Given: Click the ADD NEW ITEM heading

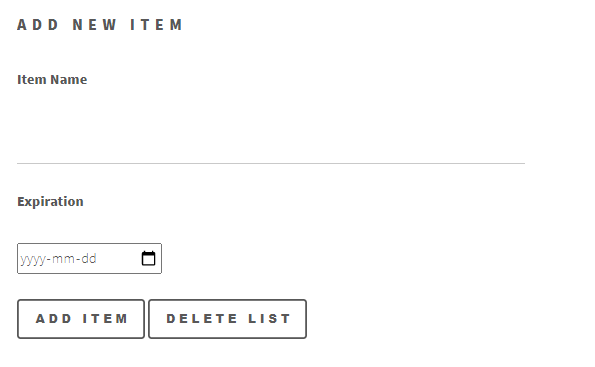Looking at the screenshot, I should tap(100, 25).
